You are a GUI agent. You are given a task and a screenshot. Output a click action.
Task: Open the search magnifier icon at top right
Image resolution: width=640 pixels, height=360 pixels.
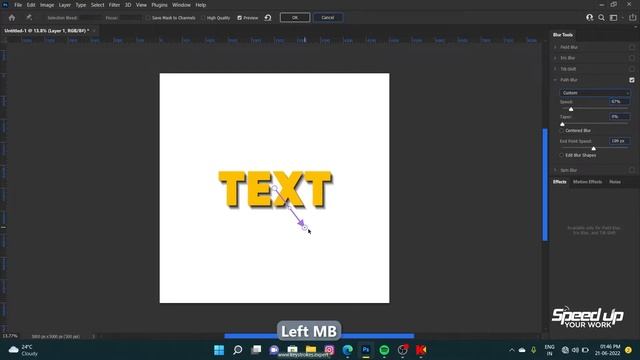[601, 18]
